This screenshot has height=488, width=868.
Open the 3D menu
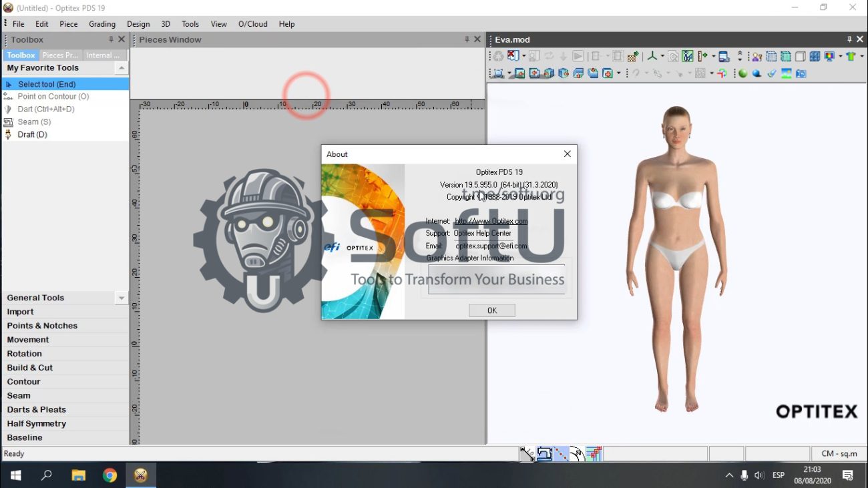click(166, 24)
